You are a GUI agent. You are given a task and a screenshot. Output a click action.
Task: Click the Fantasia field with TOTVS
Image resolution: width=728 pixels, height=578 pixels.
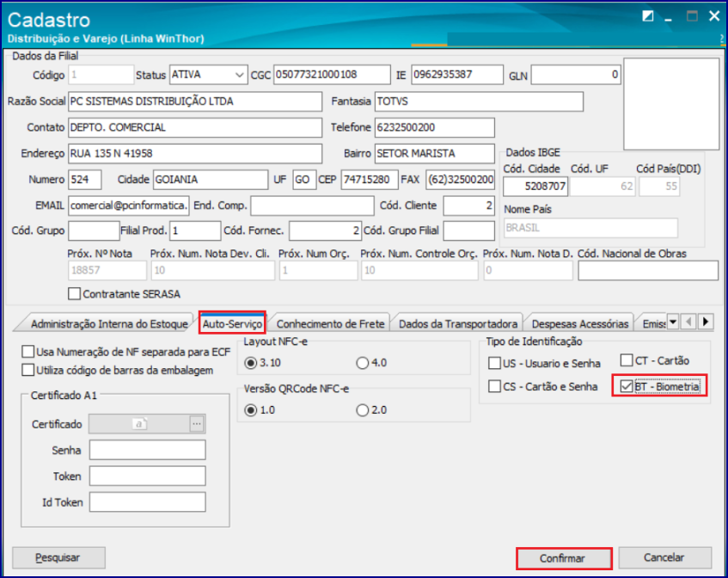coord(479,101)
